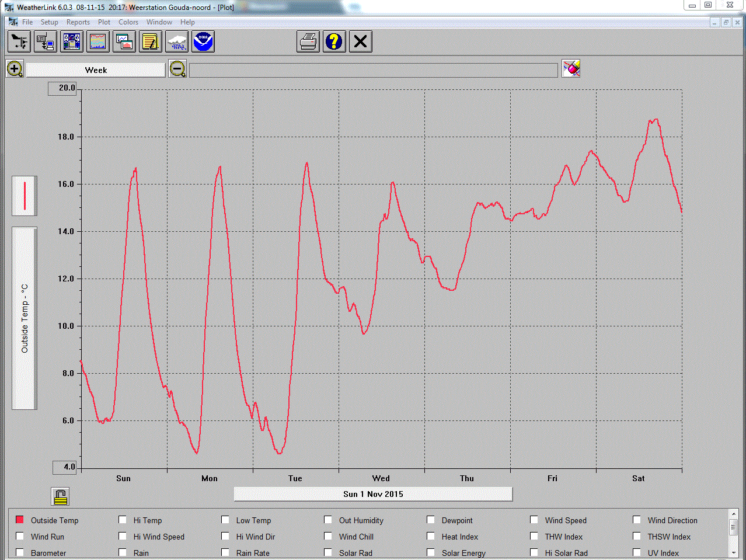Screen dimensions: 746x560
Task: Zoom out with minus magnifier icon
Action: 177,69
